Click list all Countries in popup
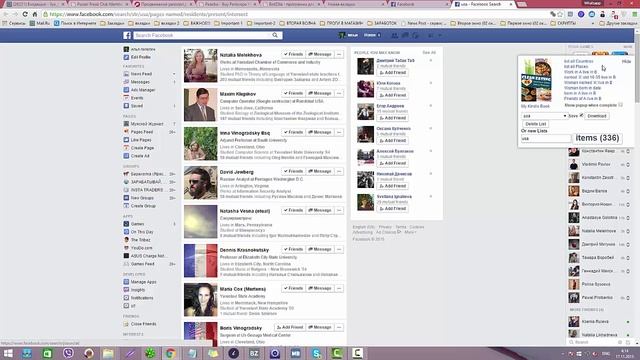The width and height of the screenshot is (640, 360). (x=578, y=61)
